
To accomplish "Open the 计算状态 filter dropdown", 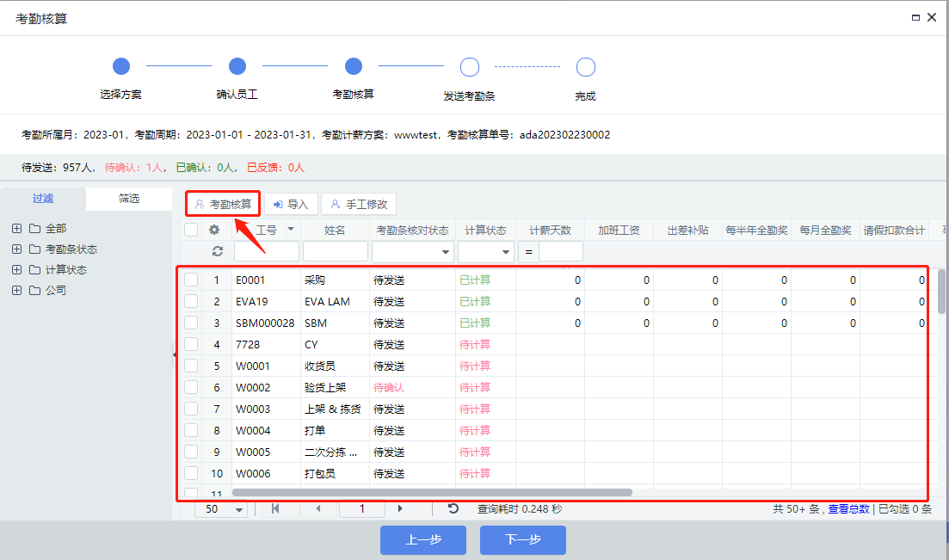I will [505, 252].
